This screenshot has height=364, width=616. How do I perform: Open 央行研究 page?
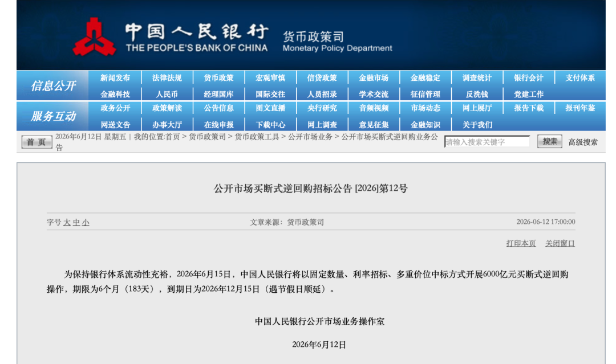tap(322, 108)
